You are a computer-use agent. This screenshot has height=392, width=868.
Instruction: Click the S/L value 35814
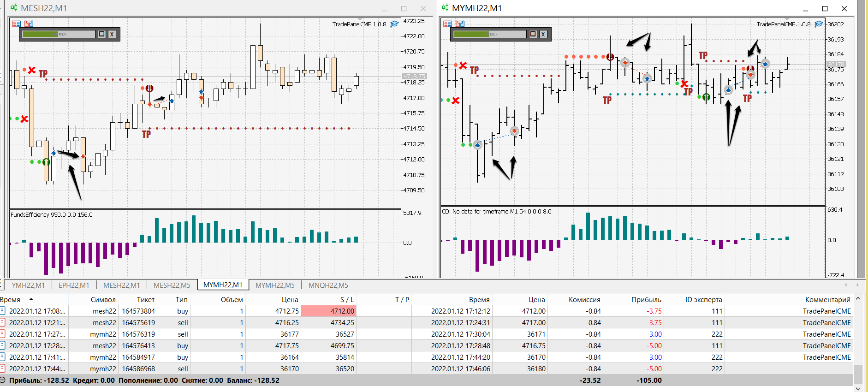[345, 357]
